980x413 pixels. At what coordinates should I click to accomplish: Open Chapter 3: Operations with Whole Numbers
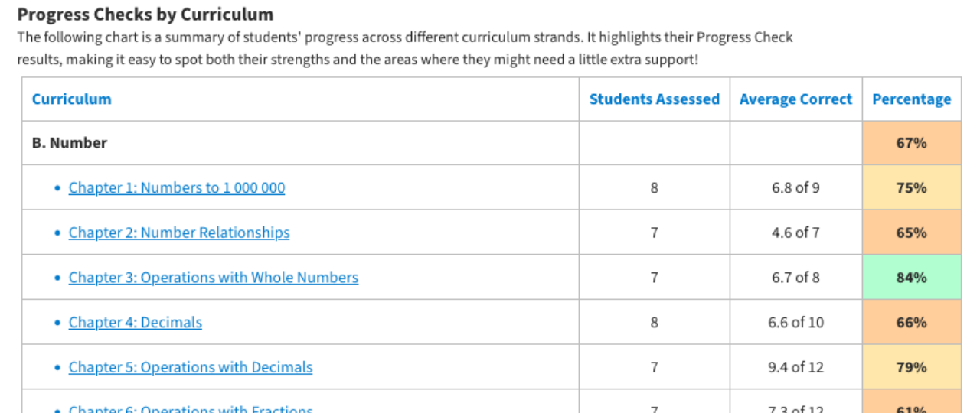click(213, 278)
